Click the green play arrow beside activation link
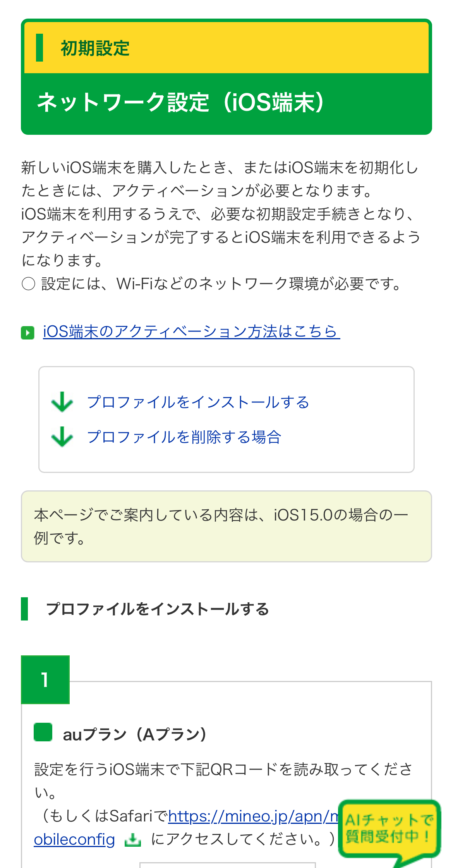Screen dimensions: 453x868 coord(27,333)
